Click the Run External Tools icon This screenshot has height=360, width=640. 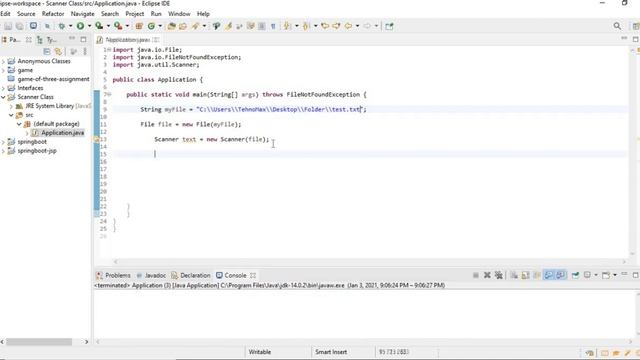pos(118,26)
